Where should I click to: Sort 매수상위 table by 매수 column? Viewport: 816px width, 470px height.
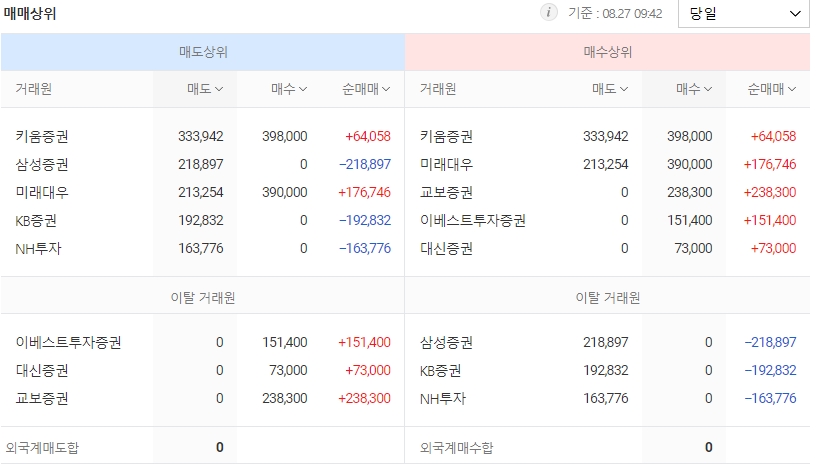694,89
